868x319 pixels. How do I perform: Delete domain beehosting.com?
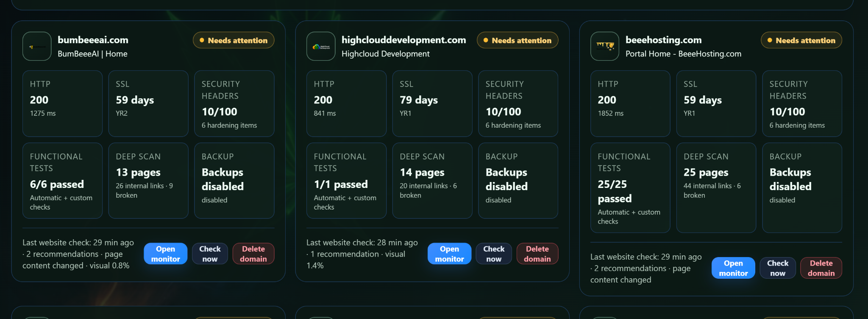821,268
